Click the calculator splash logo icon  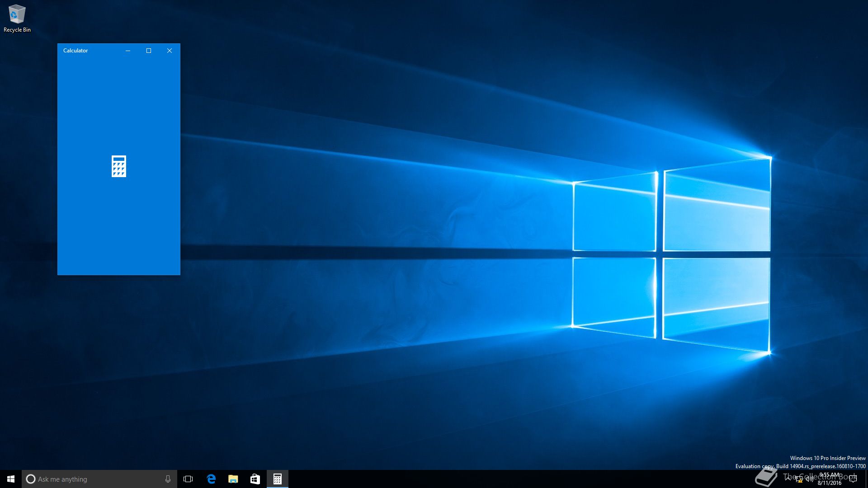pyautogui.click(x=119, y=166)
